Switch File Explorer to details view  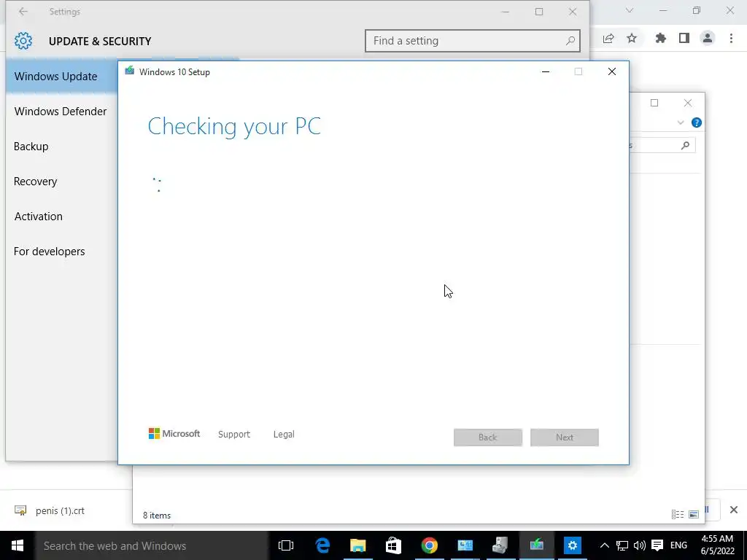tap(678, 514)
